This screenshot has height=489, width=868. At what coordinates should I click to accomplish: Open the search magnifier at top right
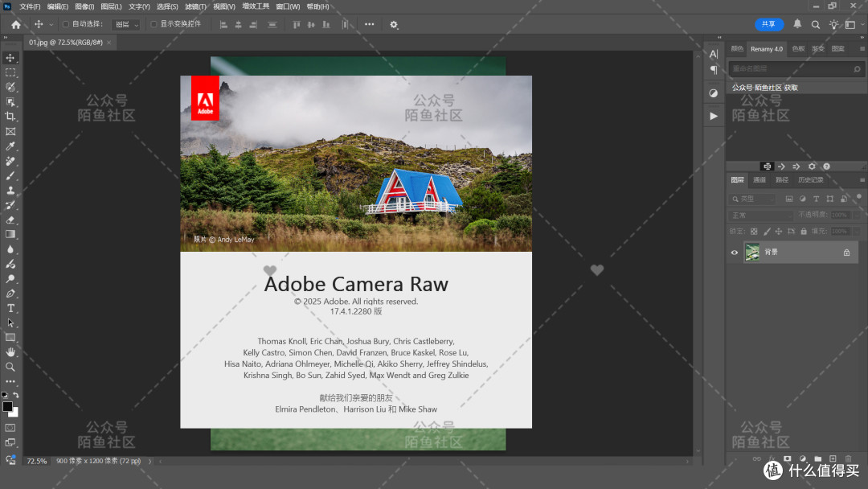click(x=816, y=24)
